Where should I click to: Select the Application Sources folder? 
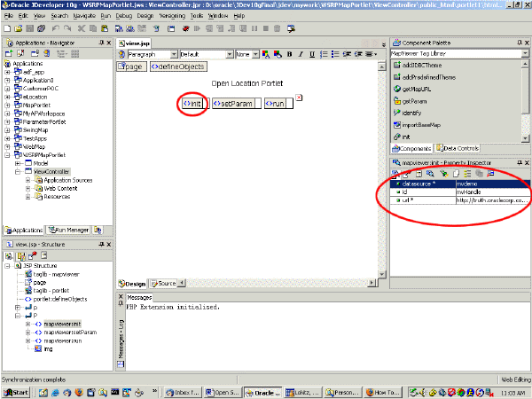coord(68,180)
